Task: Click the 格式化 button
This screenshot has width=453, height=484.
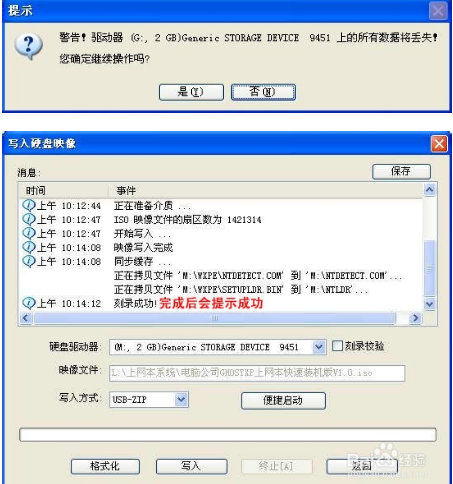Action: pyautogui.click(x=105, y=466)
